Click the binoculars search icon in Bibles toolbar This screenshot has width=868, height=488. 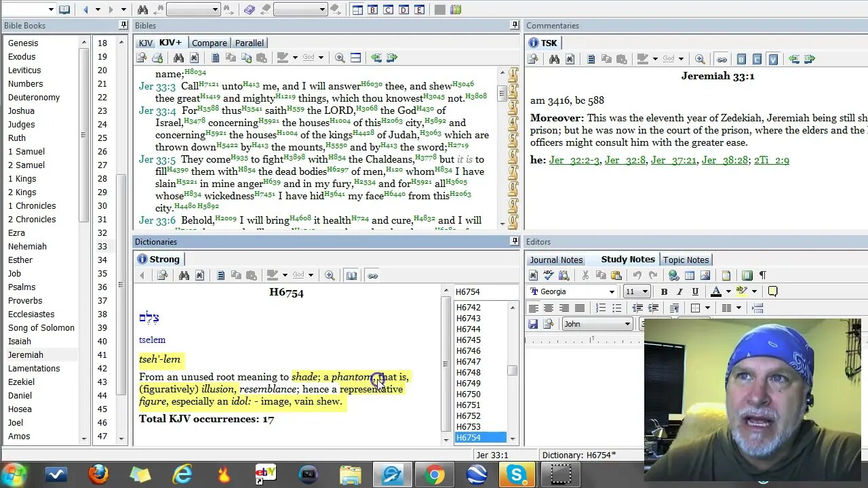(178, 58)
